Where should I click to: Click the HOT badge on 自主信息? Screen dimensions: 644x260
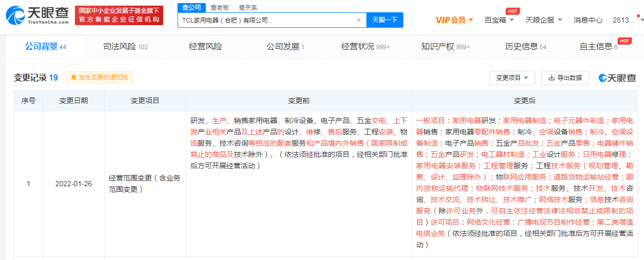pos(625,41)
